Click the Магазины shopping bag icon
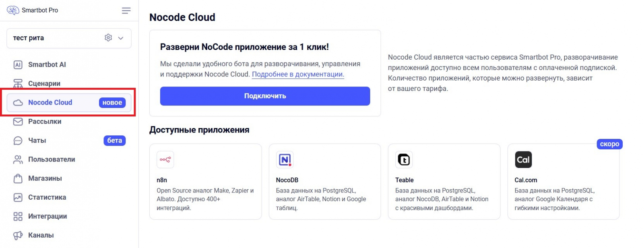Image resolution: width=644 pixels, height=248 pixels. click(18, 178)
